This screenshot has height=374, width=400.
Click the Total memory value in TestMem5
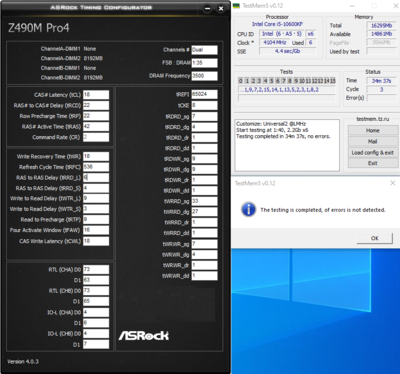click(x=382, y=25)
